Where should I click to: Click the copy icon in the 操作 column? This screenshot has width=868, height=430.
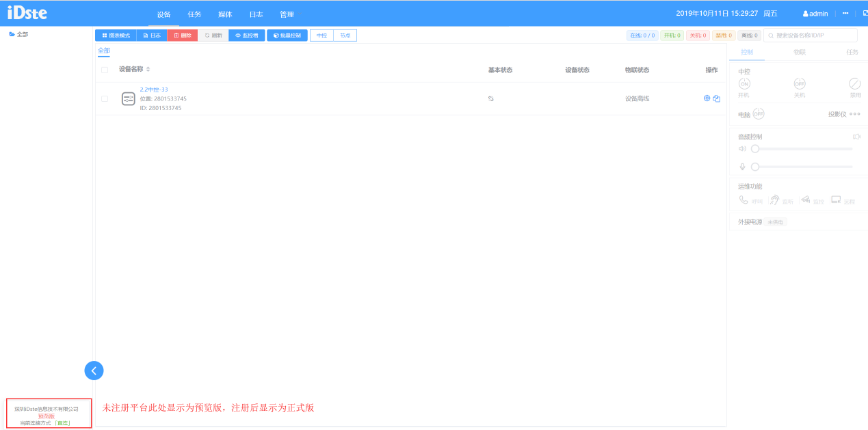[x=716, y=98]
